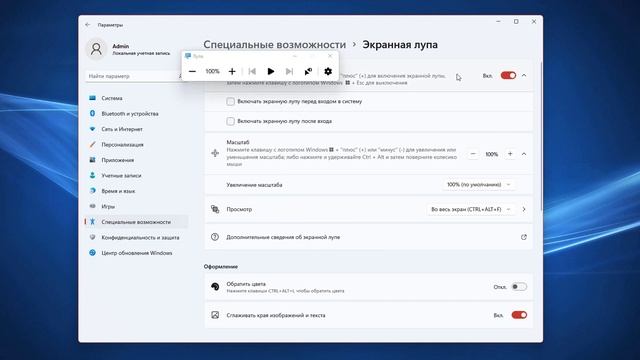Click the Масштаб move-arrows icon
The image size is (640, 360).
coord(215,153)
